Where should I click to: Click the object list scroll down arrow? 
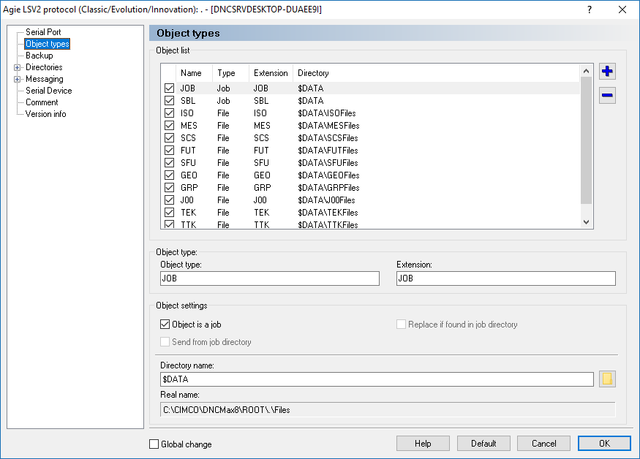tap(586, 222)
